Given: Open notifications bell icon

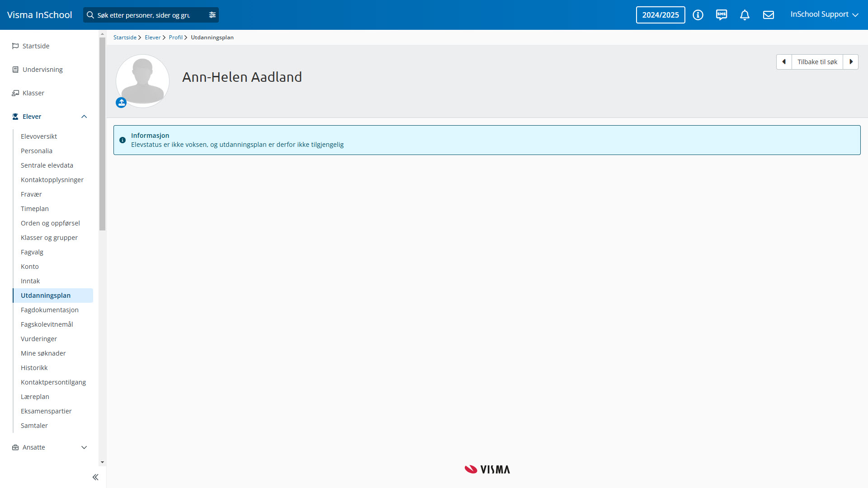Looking at the screenshot, I should point(745,15).
